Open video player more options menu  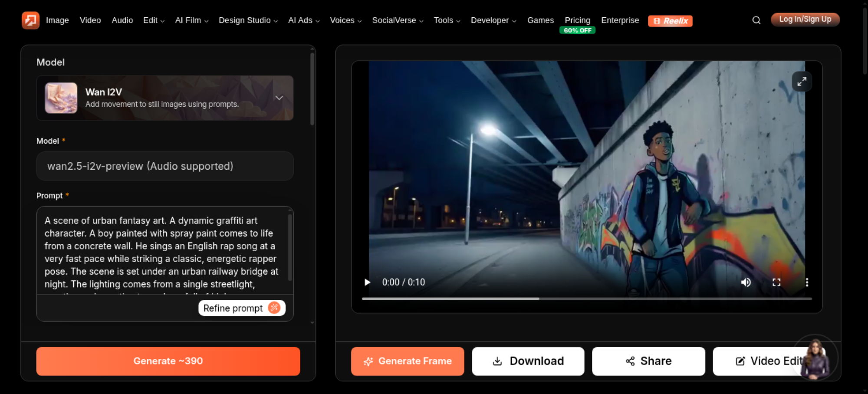pos(807,282)
